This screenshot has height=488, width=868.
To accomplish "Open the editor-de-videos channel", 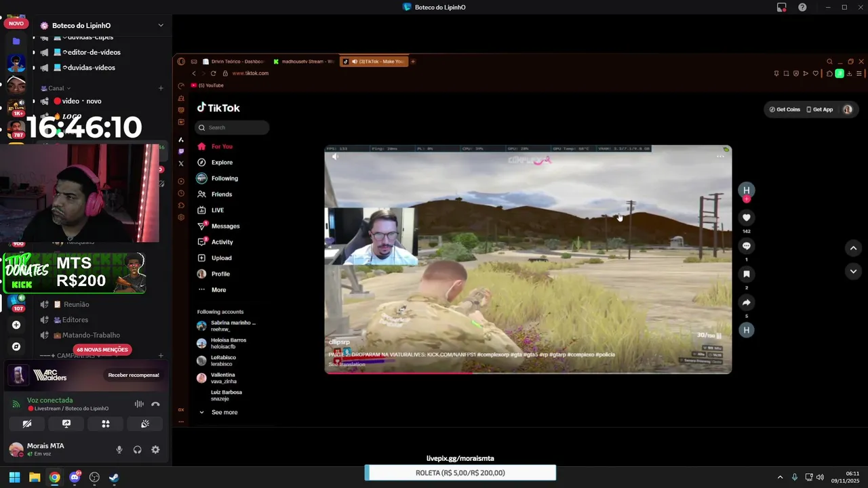I will 85,52.
